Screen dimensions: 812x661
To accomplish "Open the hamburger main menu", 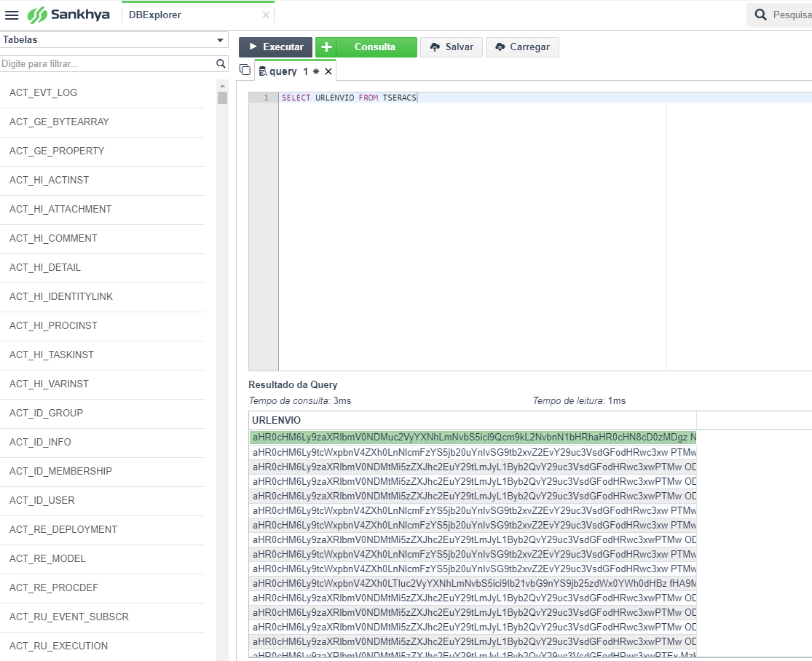I will click(x=12, y=15).
